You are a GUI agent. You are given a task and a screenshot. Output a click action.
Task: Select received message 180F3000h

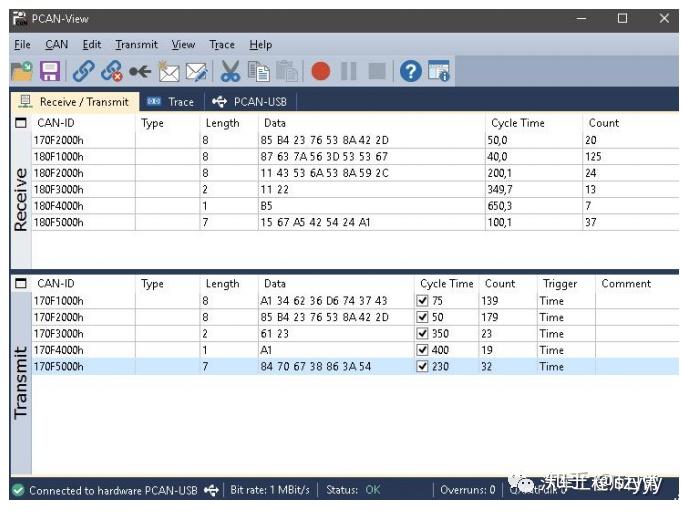pos(355,189)
